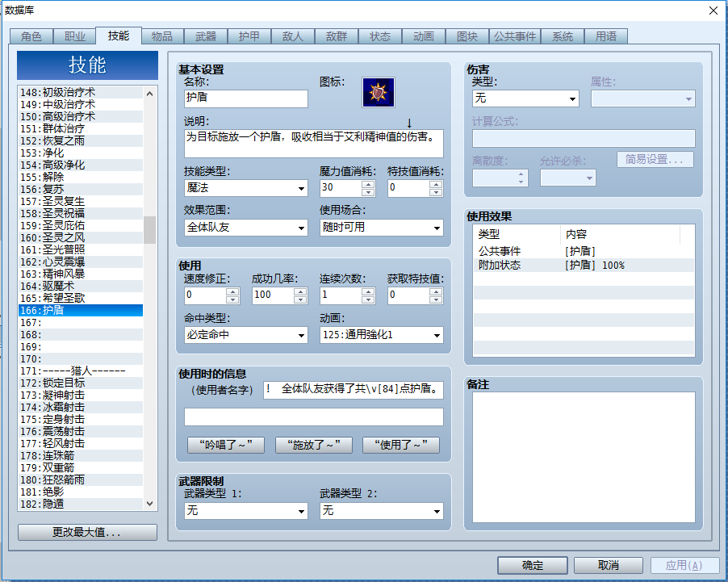
Task: Click the shield skill icon image
Action: click(x=379, y=93)
